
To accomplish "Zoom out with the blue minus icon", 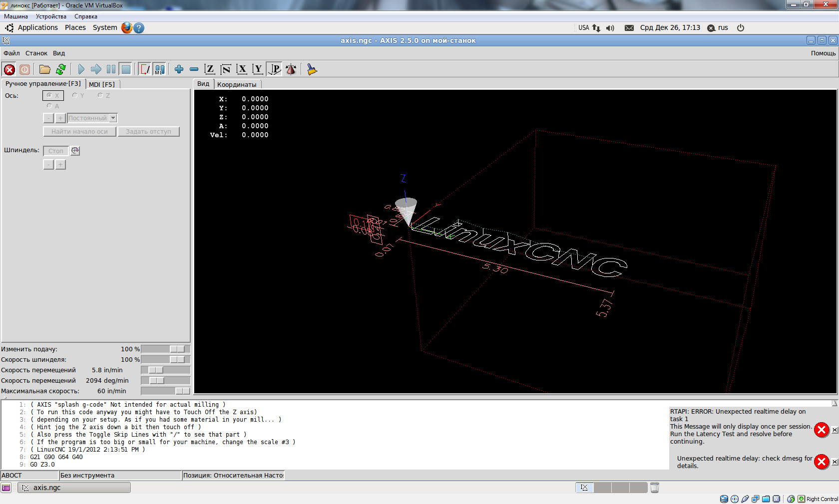I will pos(194,69).
